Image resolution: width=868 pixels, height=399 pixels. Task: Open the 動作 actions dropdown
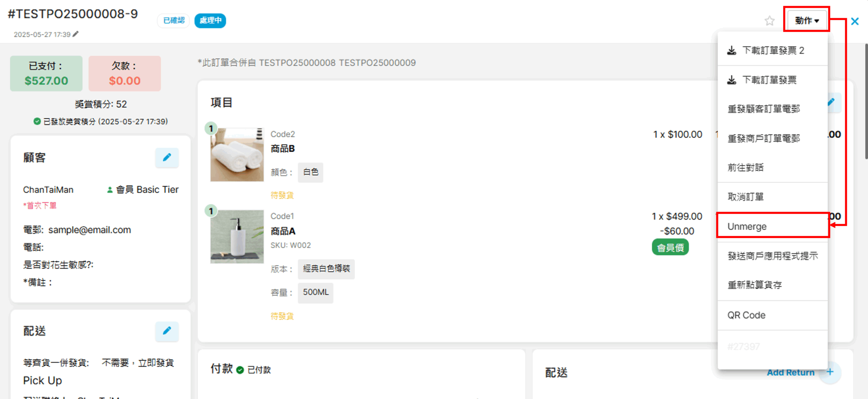[807, 20]
